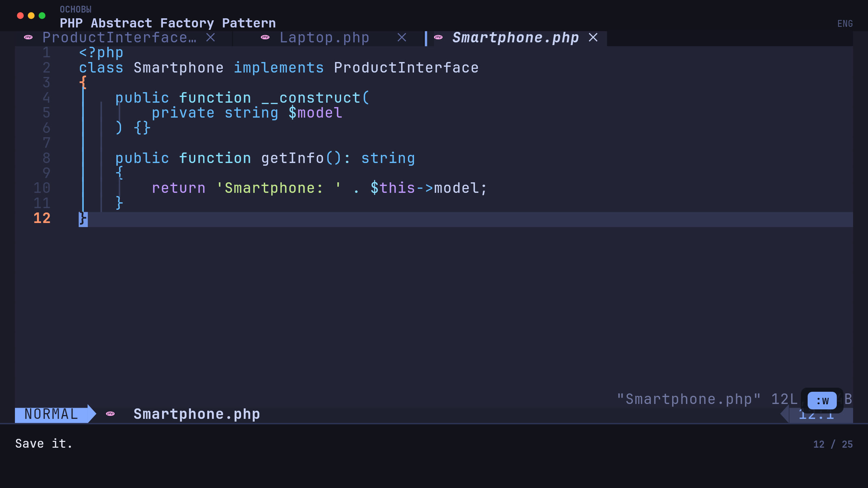Close the ProductInterface tab
The width and height of the screenshot is (868, 488).
tap(211, 38)
